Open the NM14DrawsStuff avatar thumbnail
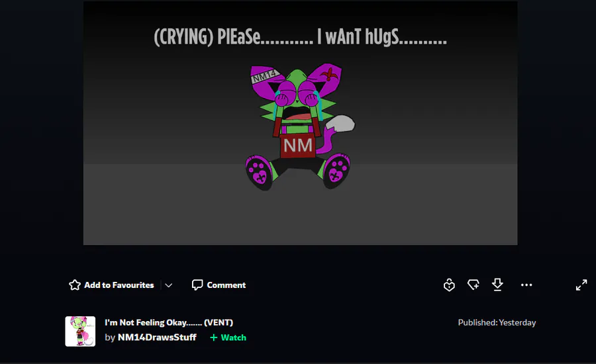 tap(80, 332)
